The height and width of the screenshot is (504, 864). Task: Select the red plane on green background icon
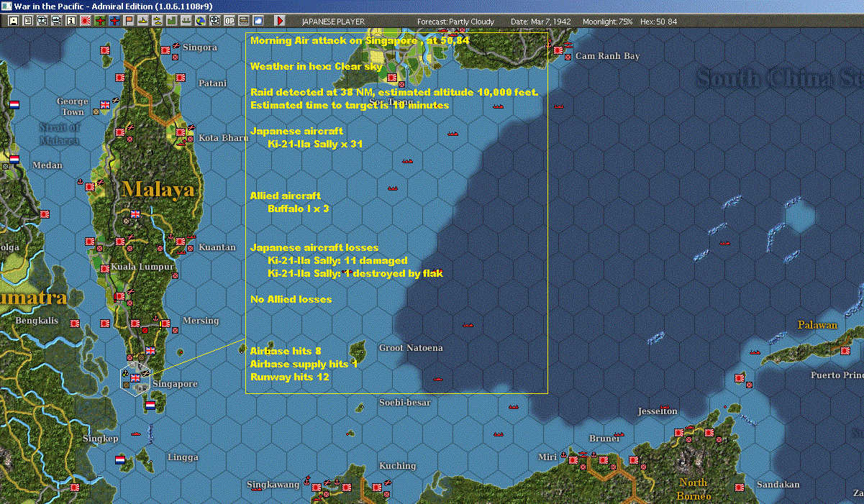(99, 22)
